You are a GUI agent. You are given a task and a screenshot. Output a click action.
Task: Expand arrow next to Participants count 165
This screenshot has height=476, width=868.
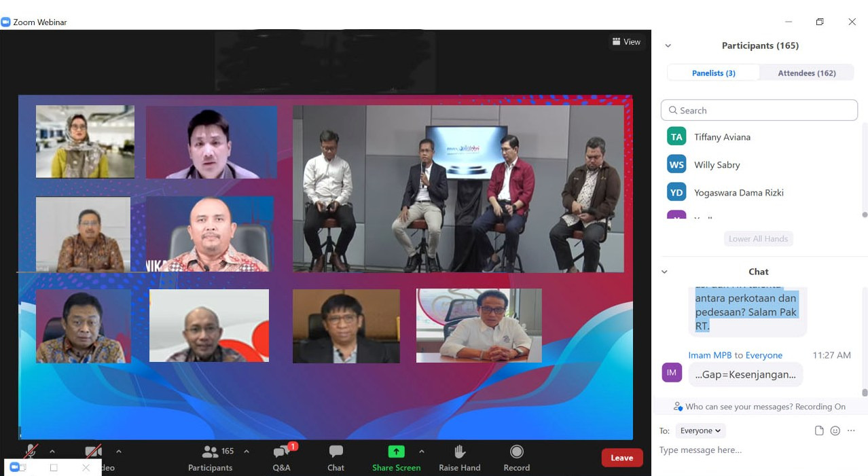(x=246, y=452)
